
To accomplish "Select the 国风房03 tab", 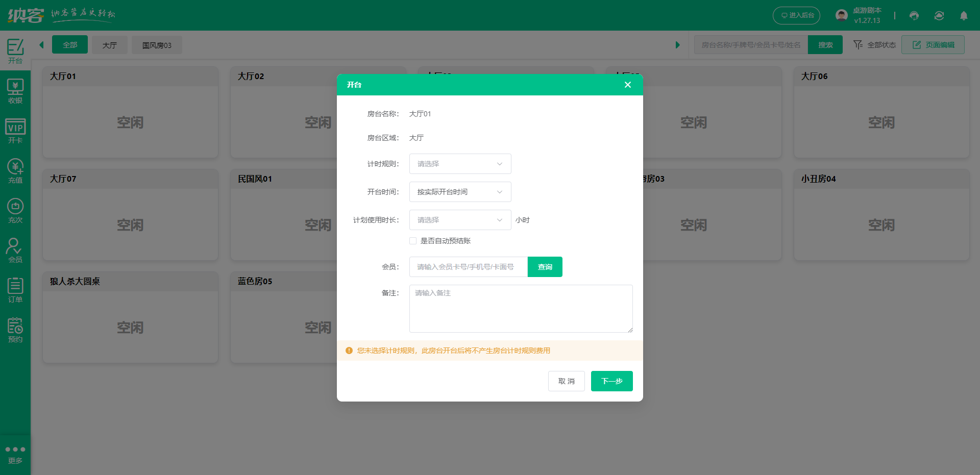I will coord(156,45).
